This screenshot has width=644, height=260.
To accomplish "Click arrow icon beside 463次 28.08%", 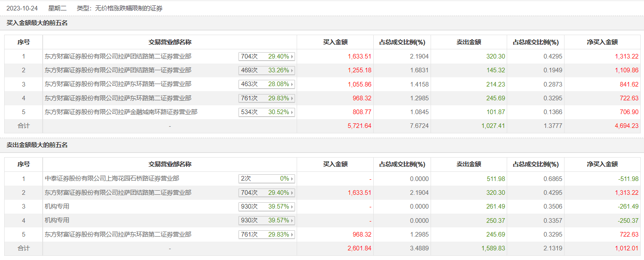I will tap(292, 84).
